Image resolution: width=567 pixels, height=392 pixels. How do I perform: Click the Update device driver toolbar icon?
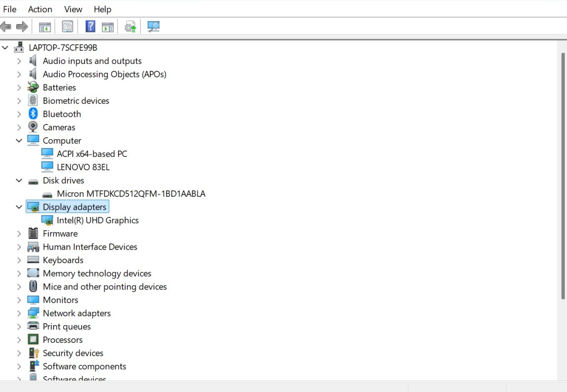coord(130,27)
